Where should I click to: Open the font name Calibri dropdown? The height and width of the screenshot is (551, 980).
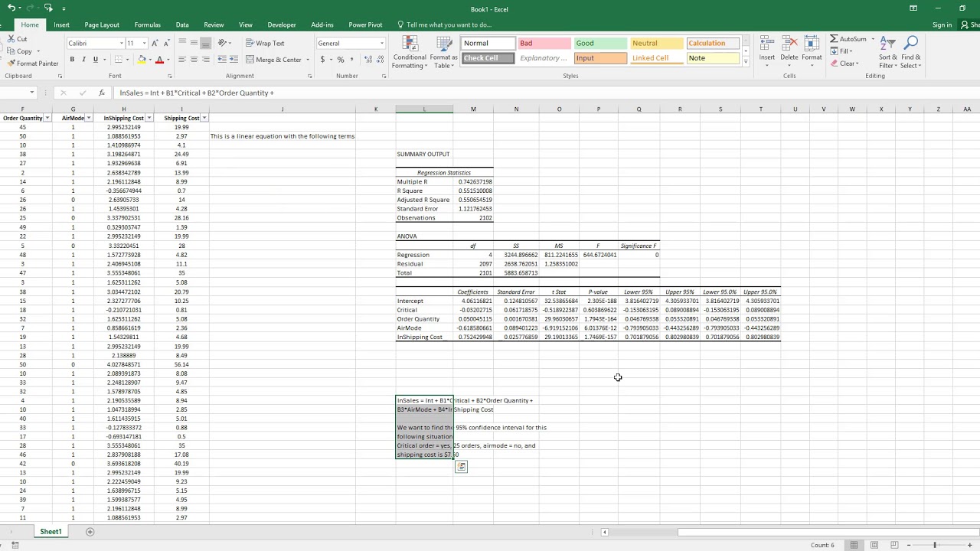tap(121, 44)
